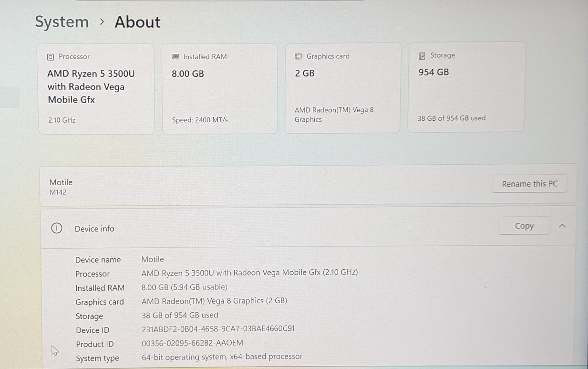Click the Processor row label in Device info
Viewport: 588px width, 369px height.
(x=93, y=274)
